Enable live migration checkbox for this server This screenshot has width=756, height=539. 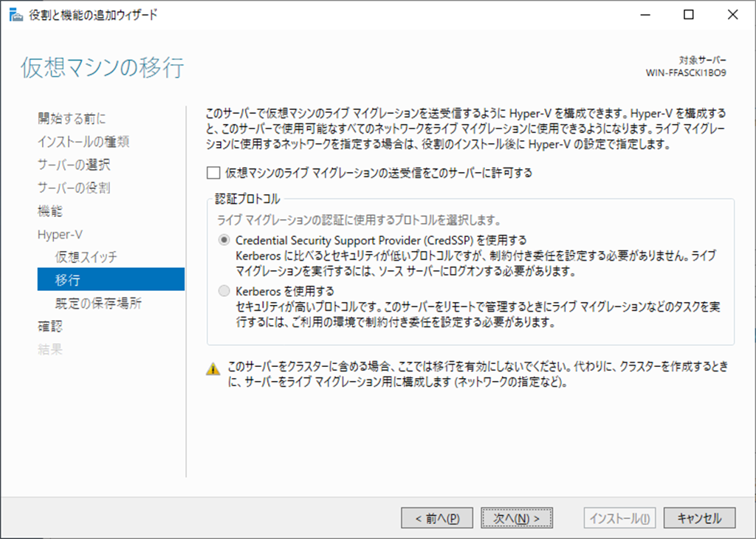pyautogui.click(x=213, y=173)
